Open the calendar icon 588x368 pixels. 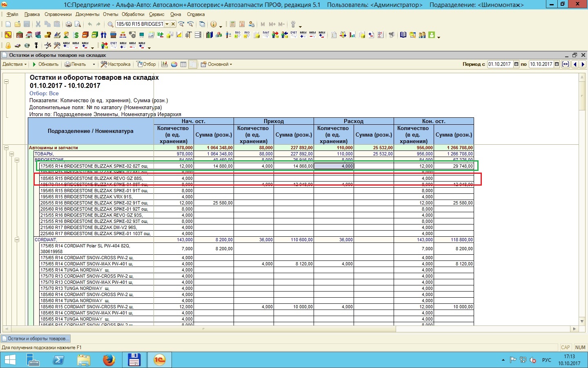[242, 24]
